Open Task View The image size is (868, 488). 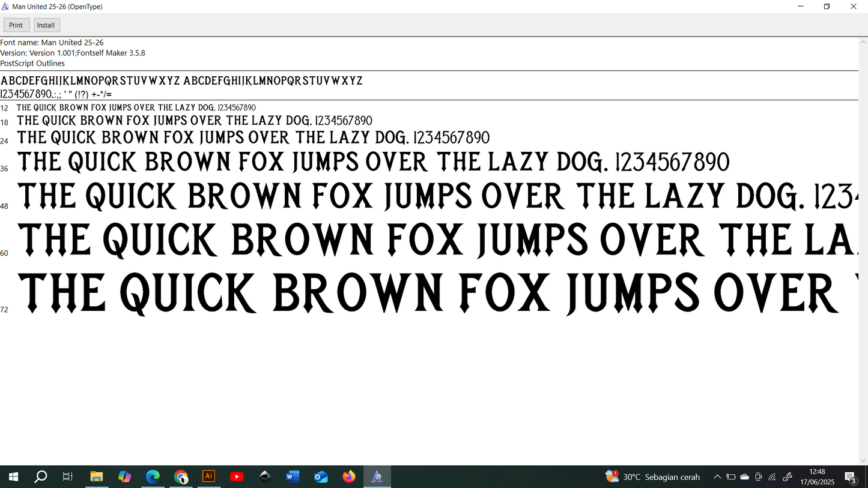(68, 477)
